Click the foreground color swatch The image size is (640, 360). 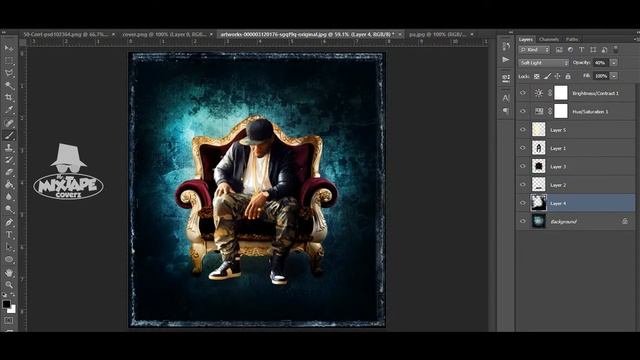click(6, 304)
